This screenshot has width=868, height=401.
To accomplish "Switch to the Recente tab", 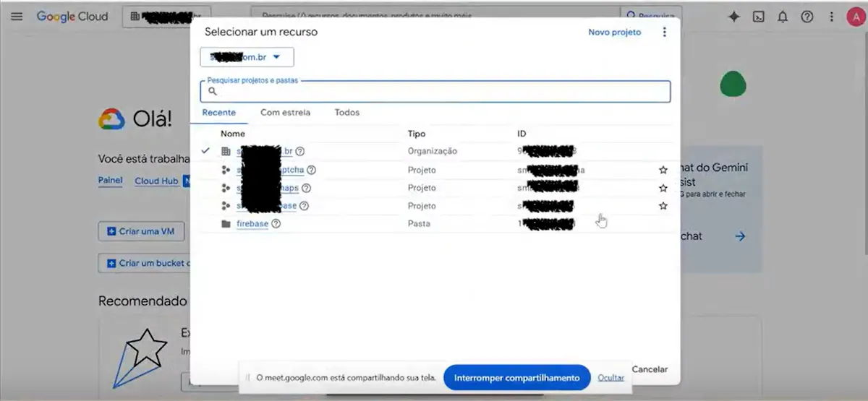I will (x=219, y=112).
